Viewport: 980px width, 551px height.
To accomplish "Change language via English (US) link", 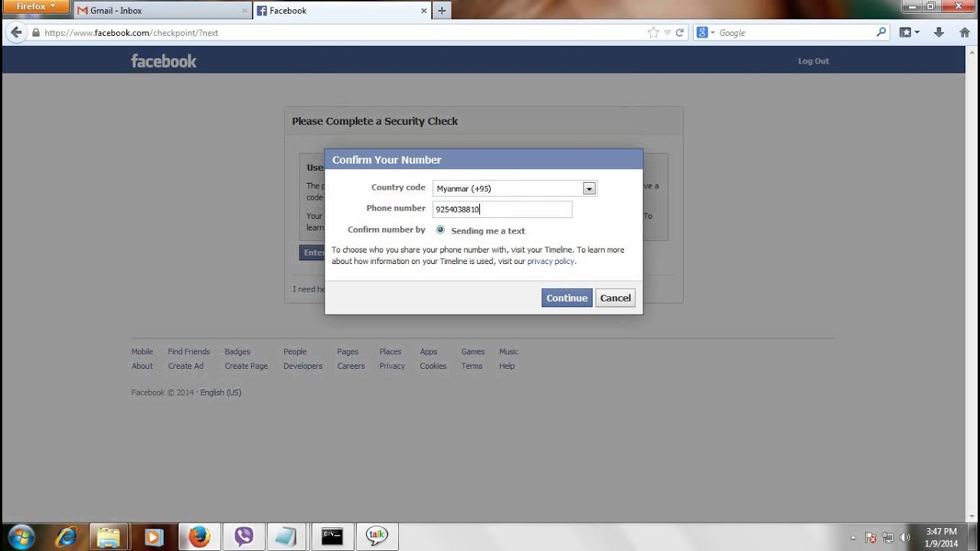I will [x=220, y=393].
